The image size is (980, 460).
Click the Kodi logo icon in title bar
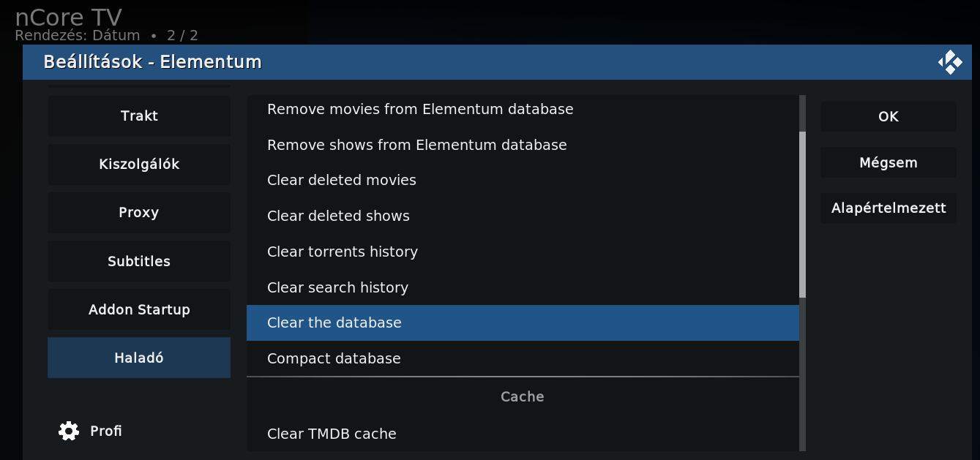tap(950, 62)
